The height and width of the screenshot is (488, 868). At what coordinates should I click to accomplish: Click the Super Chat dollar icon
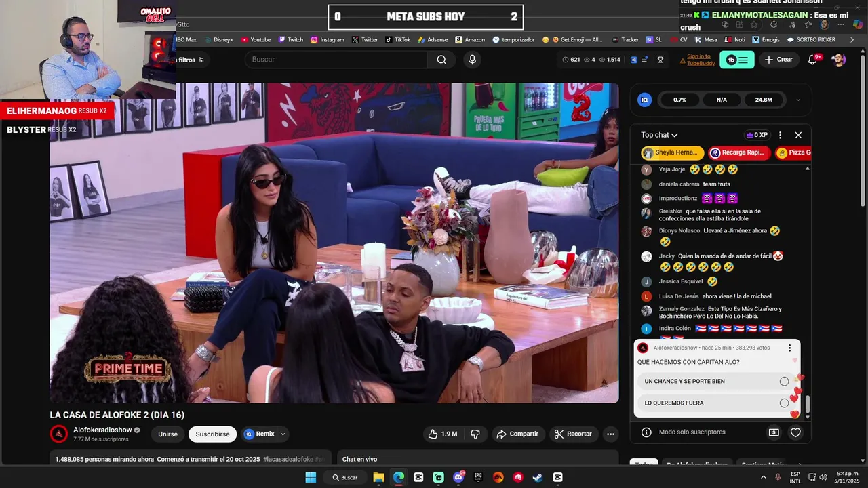click(774, 432)
